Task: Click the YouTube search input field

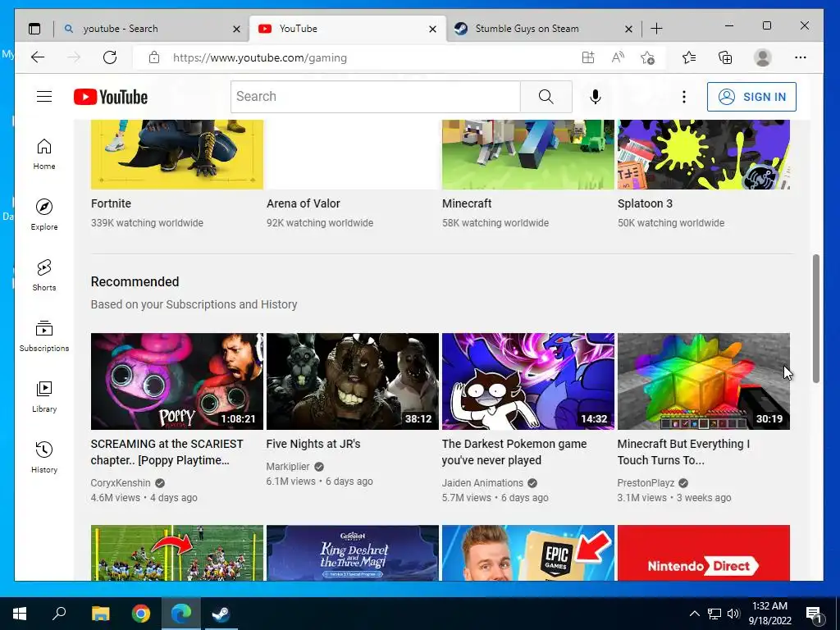Action: click(376, 97)
